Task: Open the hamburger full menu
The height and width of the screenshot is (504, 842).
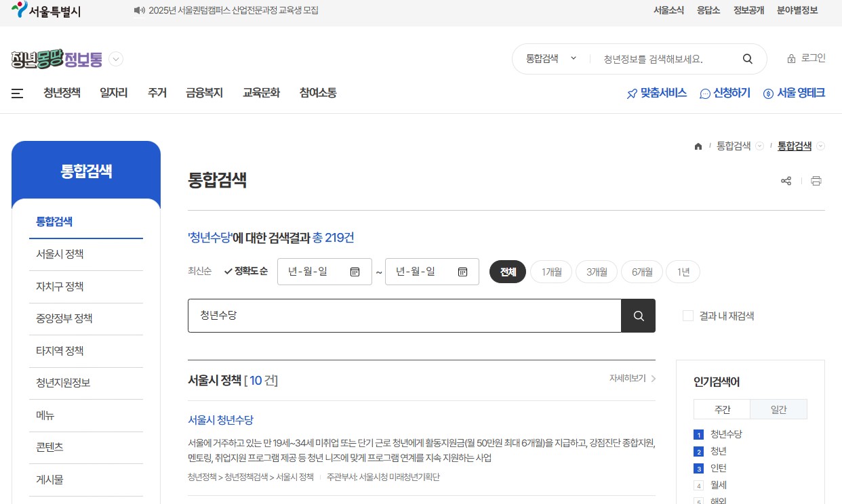Action: pos(18,93)
